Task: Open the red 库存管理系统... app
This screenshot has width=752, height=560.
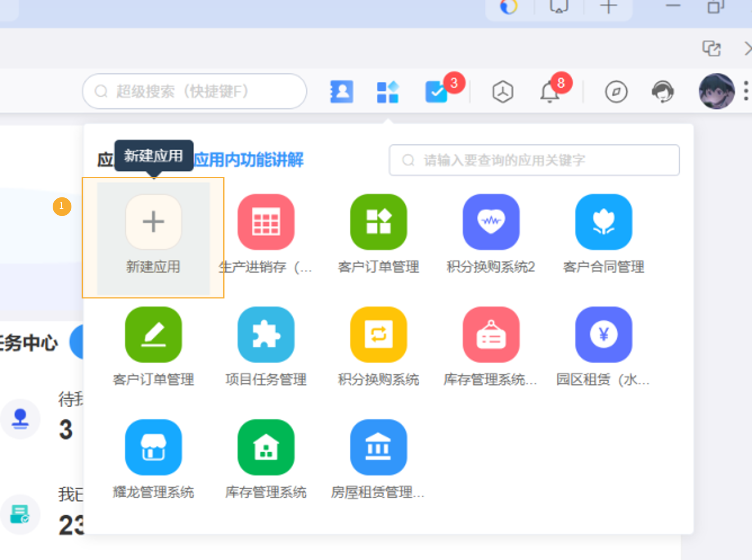Action: tap(491, 334)
